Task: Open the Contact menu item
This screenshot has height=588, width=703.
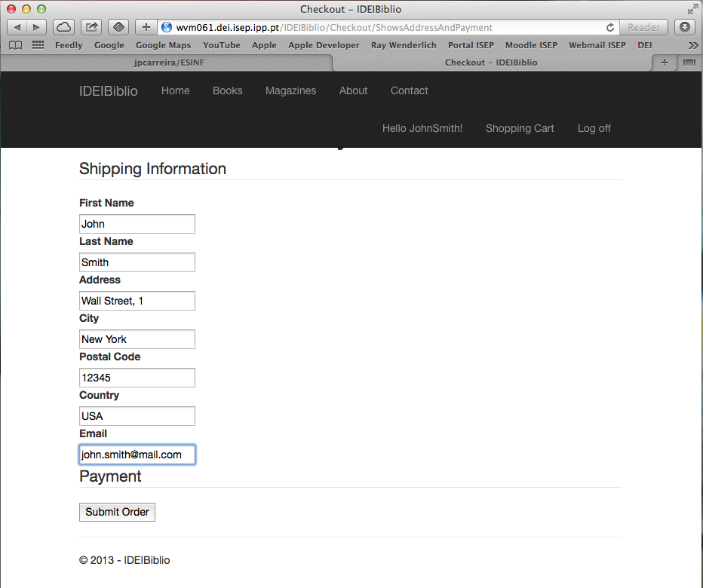Action: (410, 90)
